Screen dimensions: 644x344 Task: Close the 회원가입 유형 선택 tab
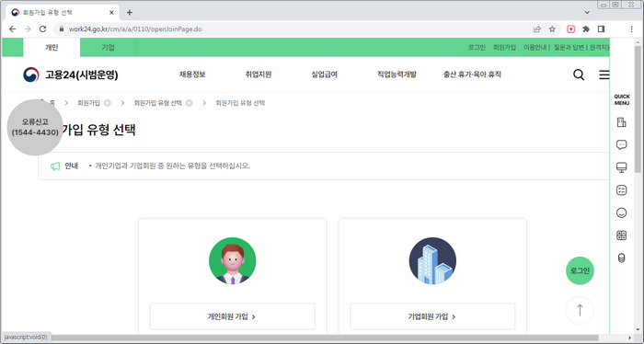111,12
